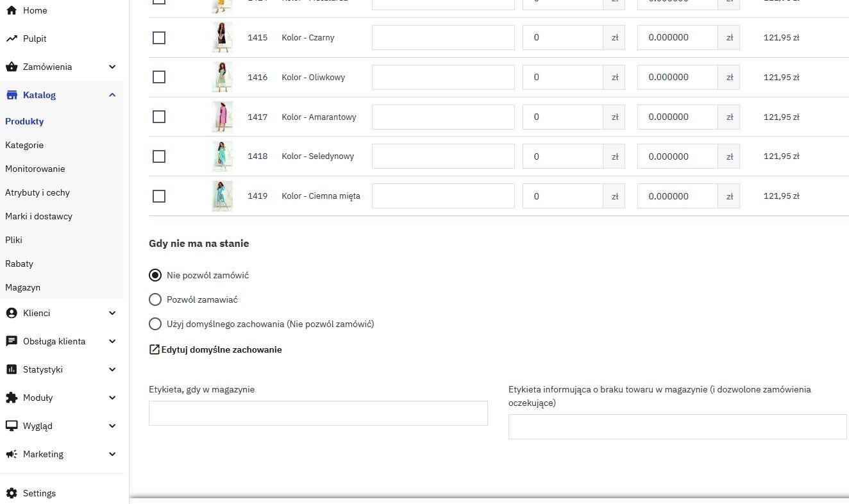Open the Settings link
Screen dimensions: 849x504
[39, 493]
